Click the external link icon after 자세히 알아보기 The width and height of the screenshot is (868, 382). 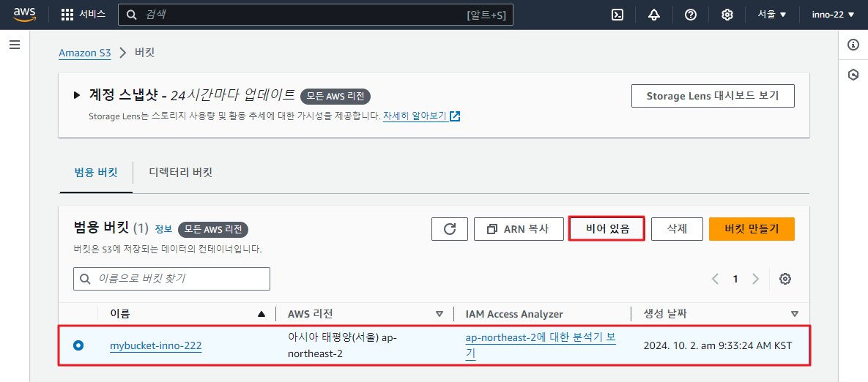pyautogui.click(x=455, y=116)
